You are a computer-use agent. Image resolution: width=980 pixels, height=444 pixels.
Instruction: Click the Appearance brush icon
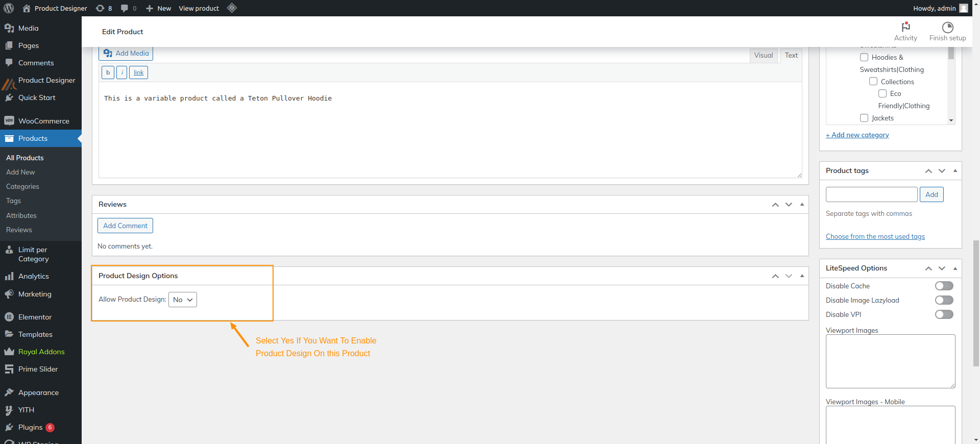click(9, 392)
